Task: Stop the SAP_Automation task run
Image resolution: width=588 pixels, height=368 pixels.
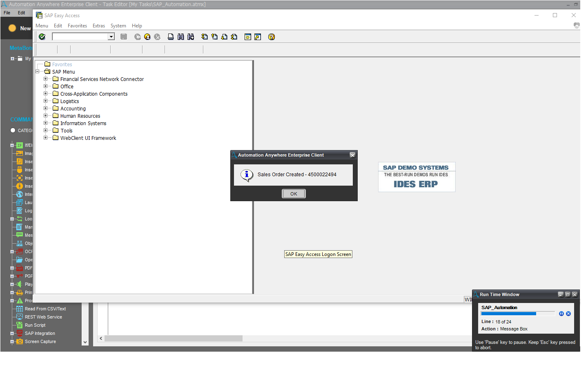Action: coord(568,314)
